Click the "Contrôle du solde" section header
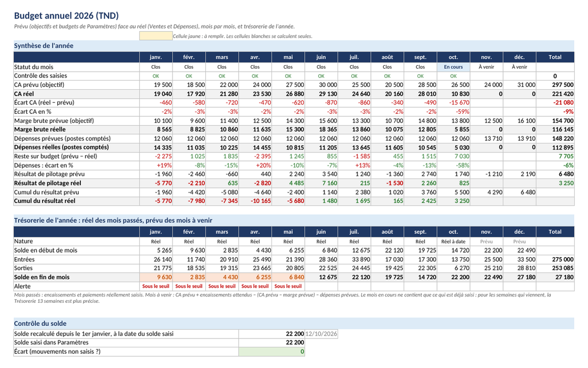Screen dimensions: 588x368 pos(294,323)
